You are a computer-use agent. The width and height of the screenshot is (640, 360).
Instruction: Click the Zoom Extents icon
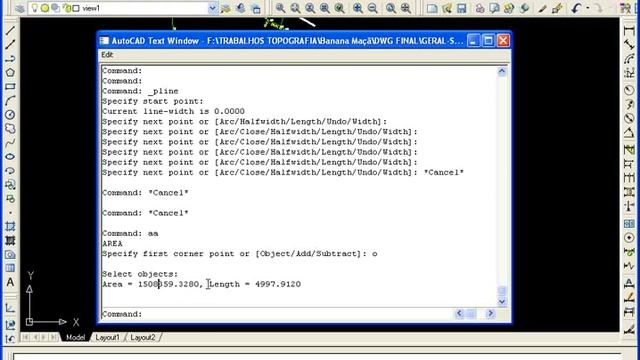click(x=405, y=8)
